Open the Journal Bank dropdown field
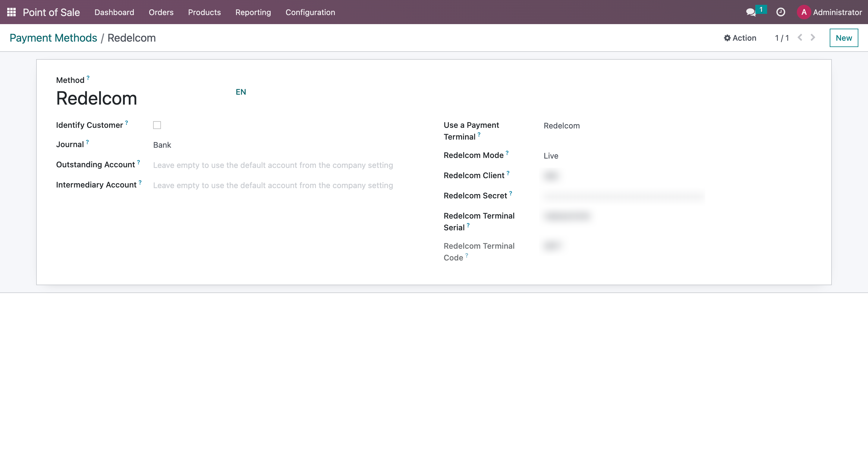Image resolution: width=868 pixels, height=457 pixels. pyautogui.click(x=269, y=145)
